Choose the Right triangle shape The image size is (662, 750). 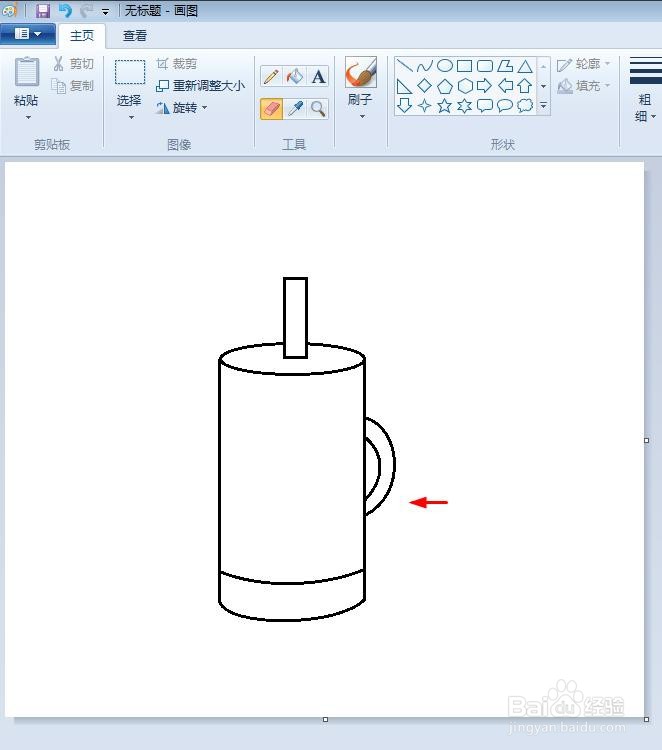(x=405, y=86)
